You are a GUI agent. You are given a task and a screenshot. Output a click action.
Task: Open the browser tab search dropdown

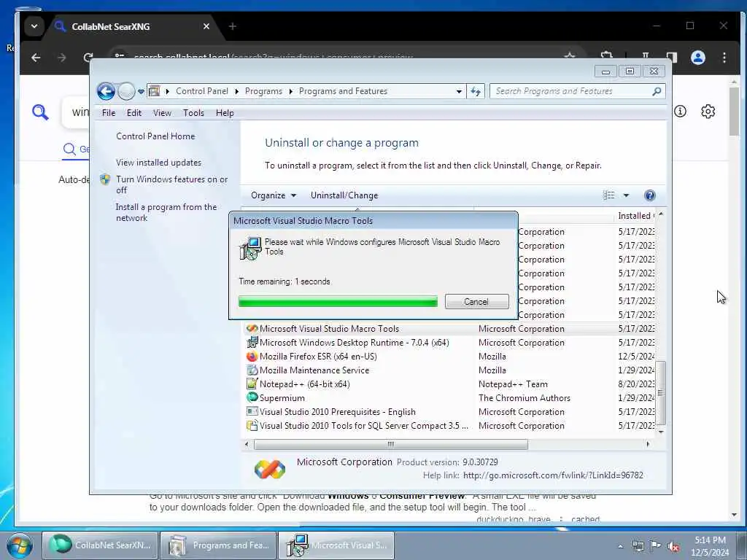[x=34, y=27]
